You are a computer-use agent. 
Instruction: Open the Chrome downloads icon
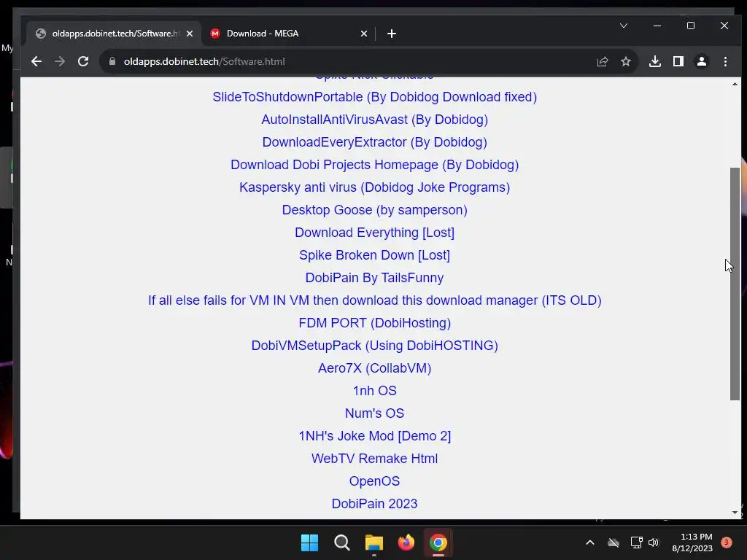(x=655, y=61)
